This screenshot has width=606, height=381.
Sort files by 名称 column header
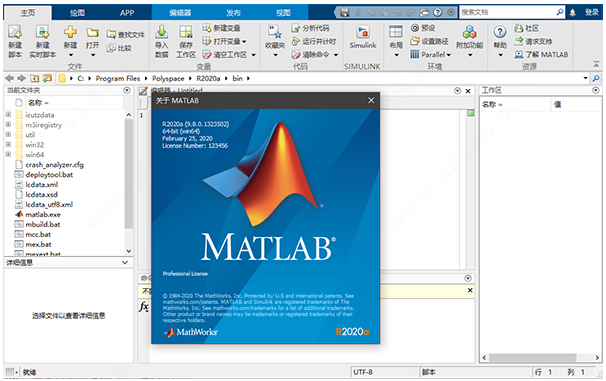pyautogui.click(x=38, y=102)
